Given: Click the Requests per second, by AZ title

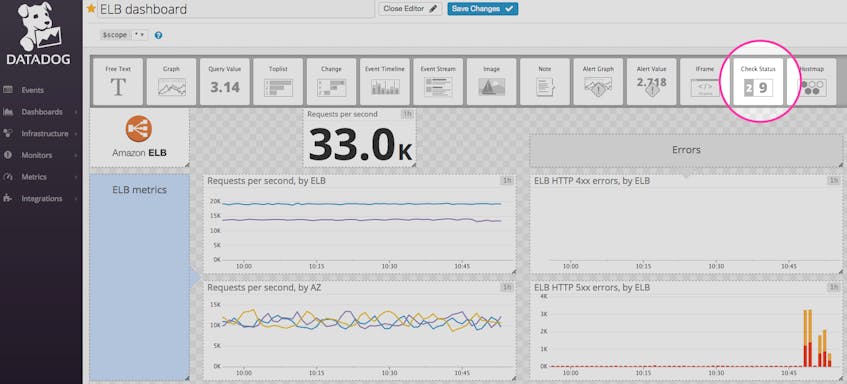Looking at the screenshot, I should (x=264, y=288).
